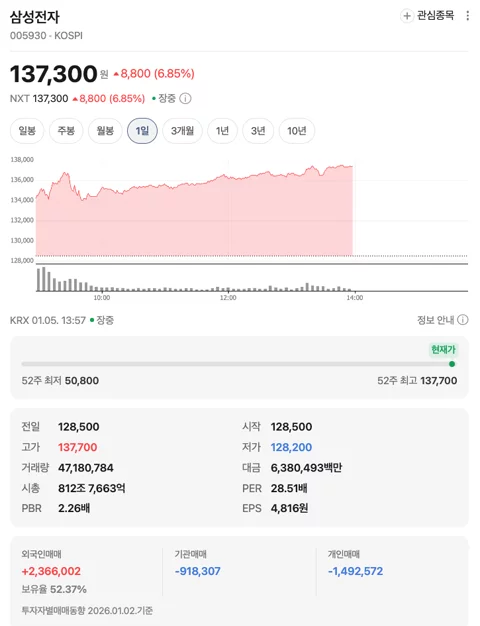480x626 pixels.
Task: Select the 일봉 chart period
Action: point(27,131)
